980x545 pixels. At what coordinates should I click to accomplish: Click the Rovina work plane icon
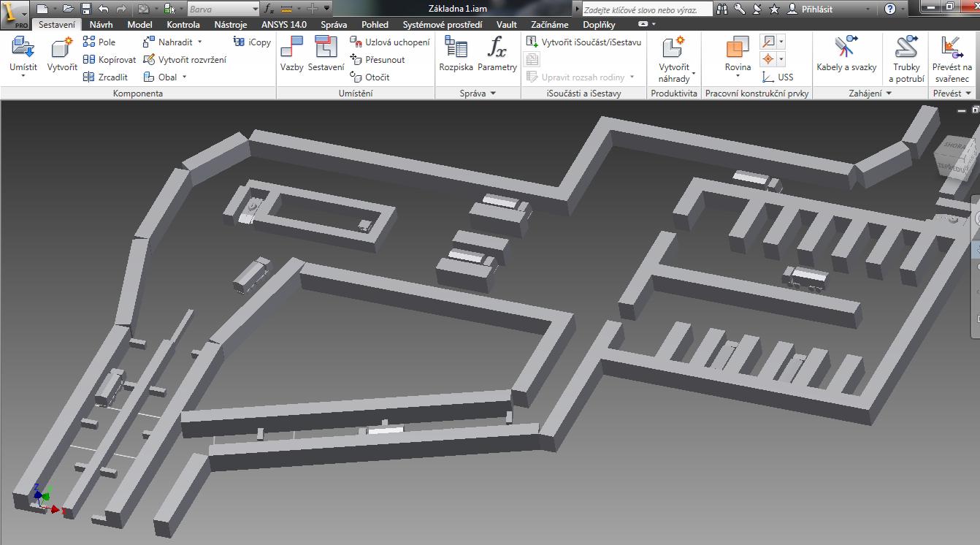pos(738,47)
